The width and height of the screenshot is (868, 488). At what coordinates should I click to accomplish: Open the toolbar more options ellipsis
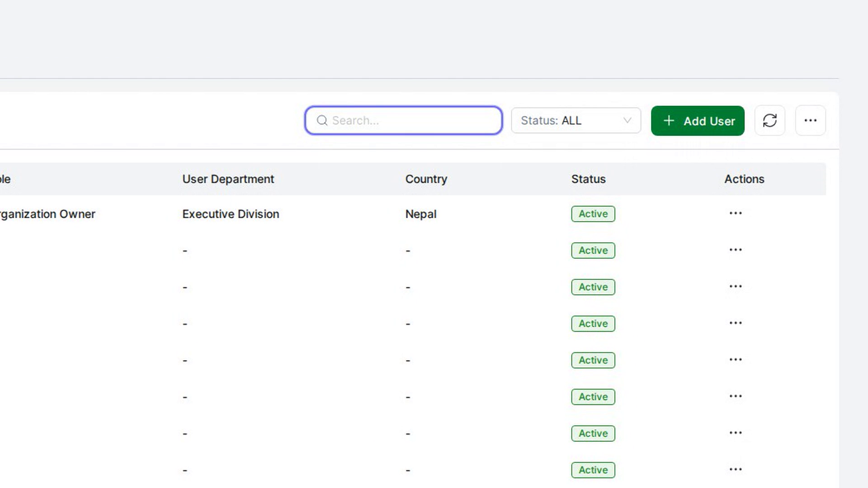coord(811,121)
